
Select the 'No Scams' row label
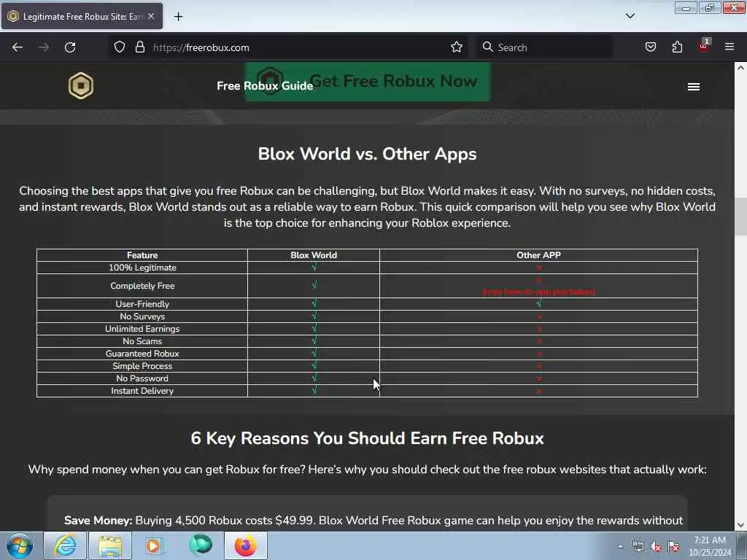click(142, 341)
